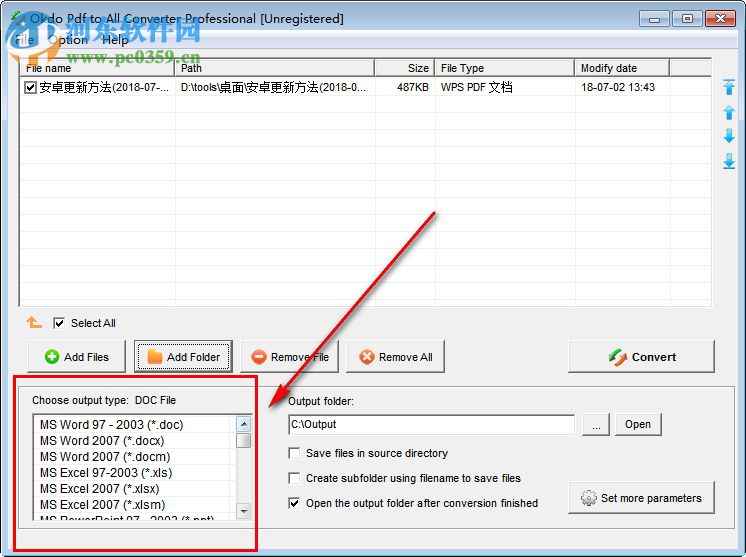Click the 18-07-02 13:43 modify date cell
This screenshot has height=557, width=746.
click(x=618, y=88)
